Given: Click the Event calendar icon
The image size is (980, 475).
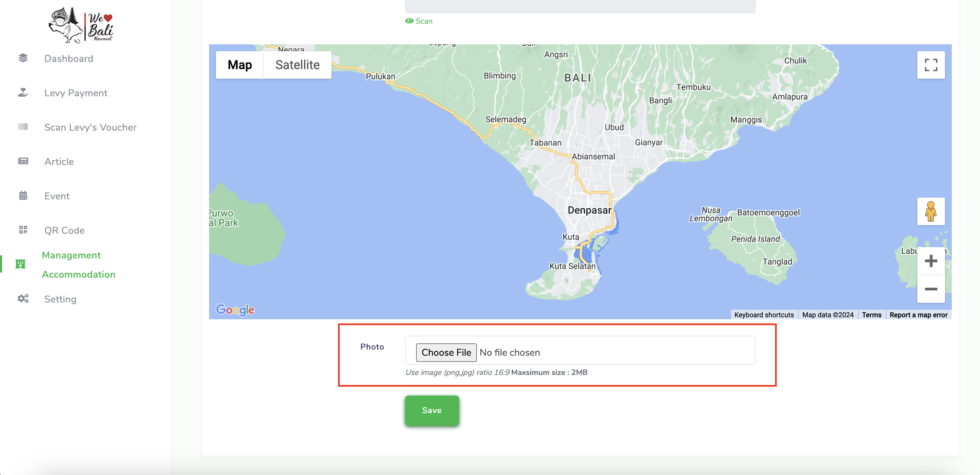Looking at the screenshot, I should (23, 196).
